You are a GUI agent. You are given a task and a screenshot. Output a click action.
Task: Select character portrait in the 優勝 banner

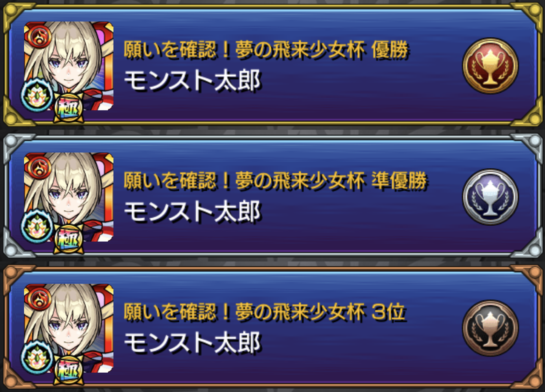coord(69,66)
